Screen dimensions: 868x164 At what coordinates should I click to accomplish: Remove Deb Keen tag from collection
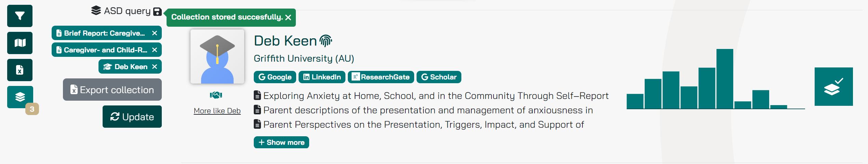[155, 67]
